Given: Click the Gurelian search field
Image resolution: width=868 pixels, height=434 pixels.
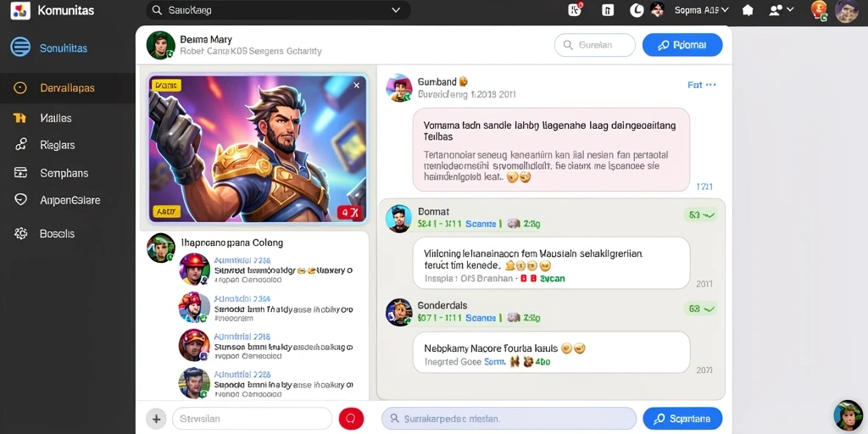Looking at the screenshot, I should [594, 46].
